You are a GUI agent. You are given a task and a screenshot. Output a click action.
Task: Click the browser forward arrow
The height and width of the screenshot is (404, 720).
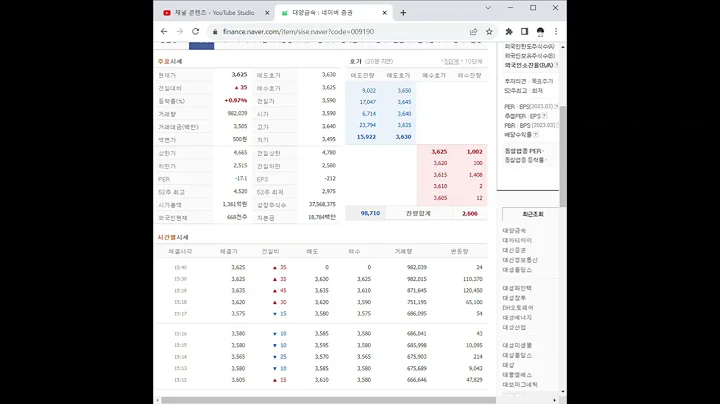pyautogui.click(x=180, y=31)
